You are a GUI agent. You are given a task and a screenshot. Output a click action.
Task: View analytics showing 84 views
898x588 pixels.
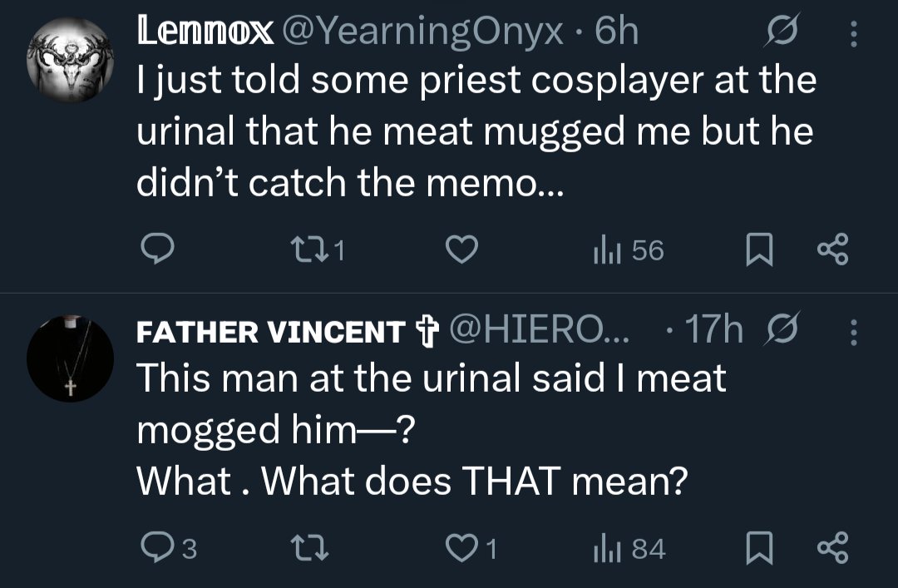628,548
